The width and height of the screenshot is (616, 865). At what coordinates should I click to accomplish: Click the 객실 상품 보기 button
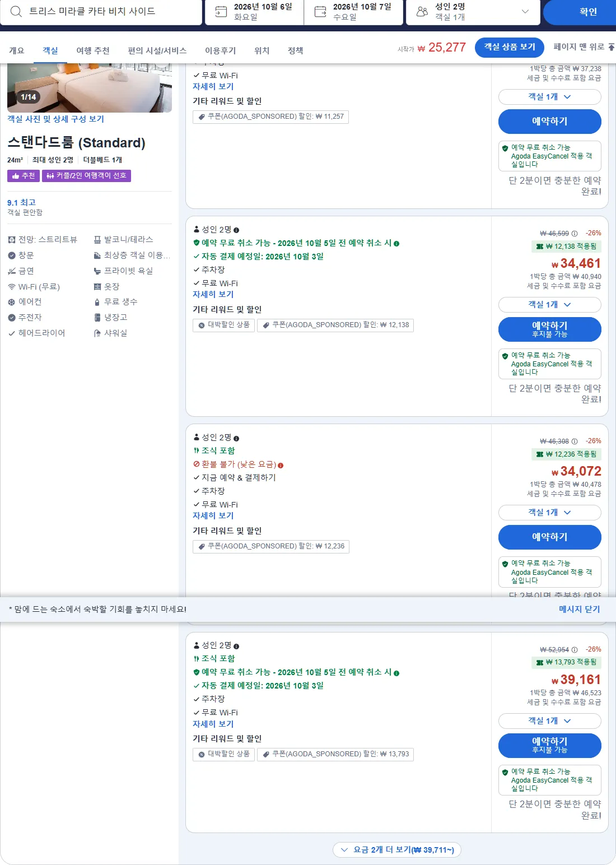[510, 47]
